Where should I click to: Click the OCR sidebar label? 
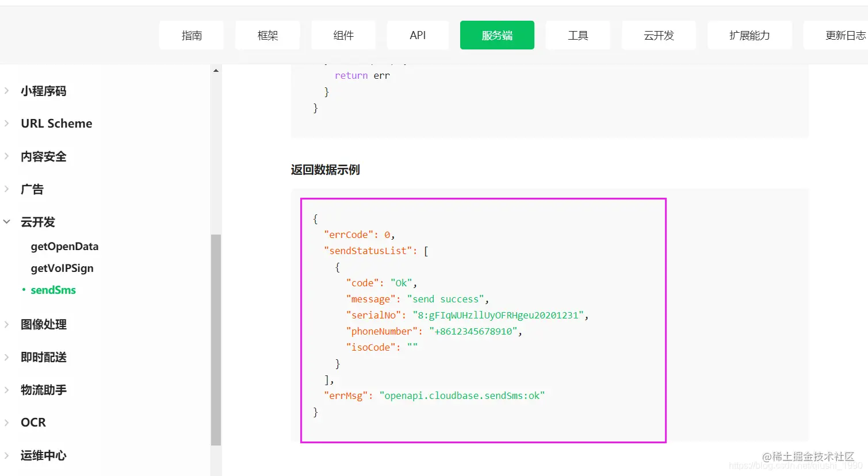pyautogui.click(x=33, y=423)
